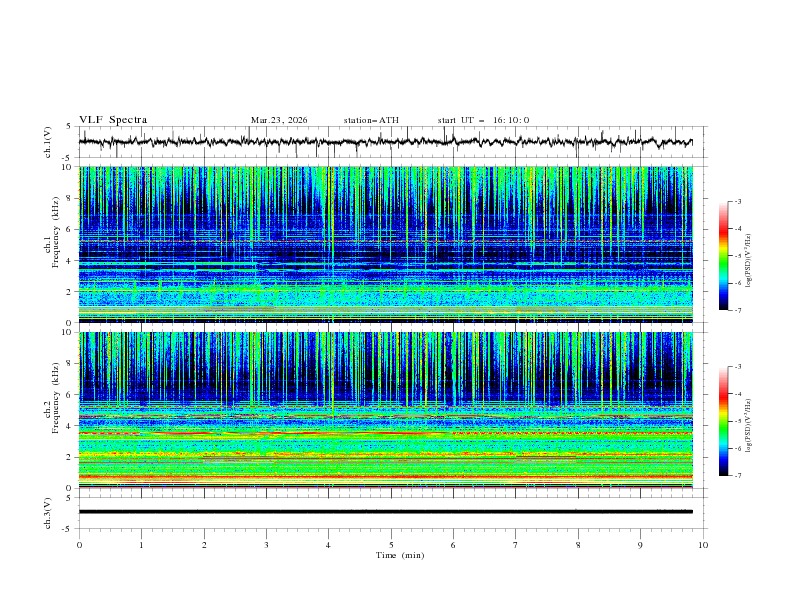
Task: Click the station=ATH label
Action: [x=371, y=120]
